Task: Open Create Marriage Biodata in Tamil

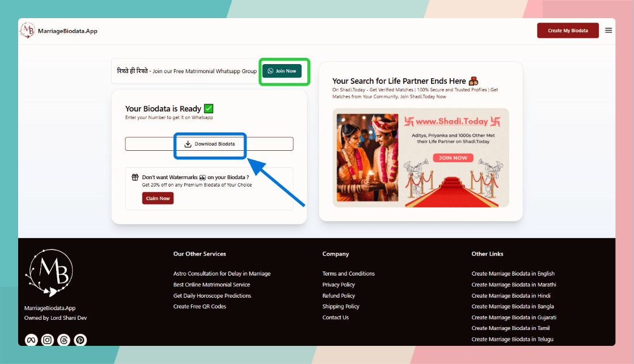Action: [x=511, y=328]
